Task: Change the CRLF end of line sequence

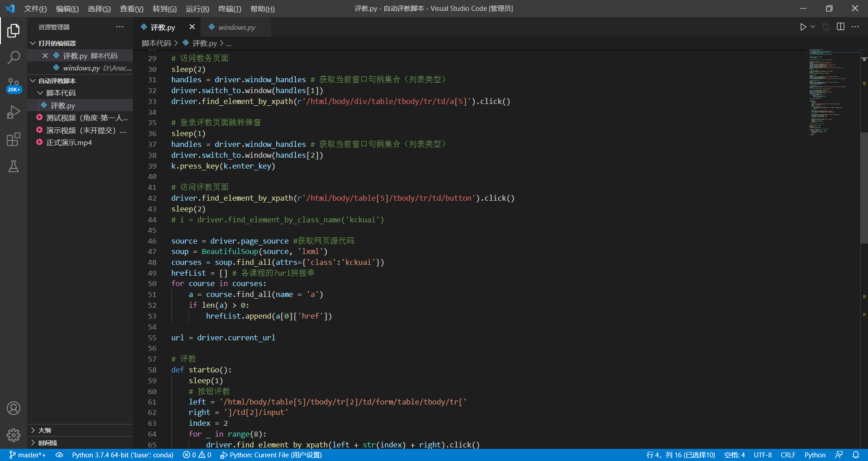Action: click(x=788, y=455)
